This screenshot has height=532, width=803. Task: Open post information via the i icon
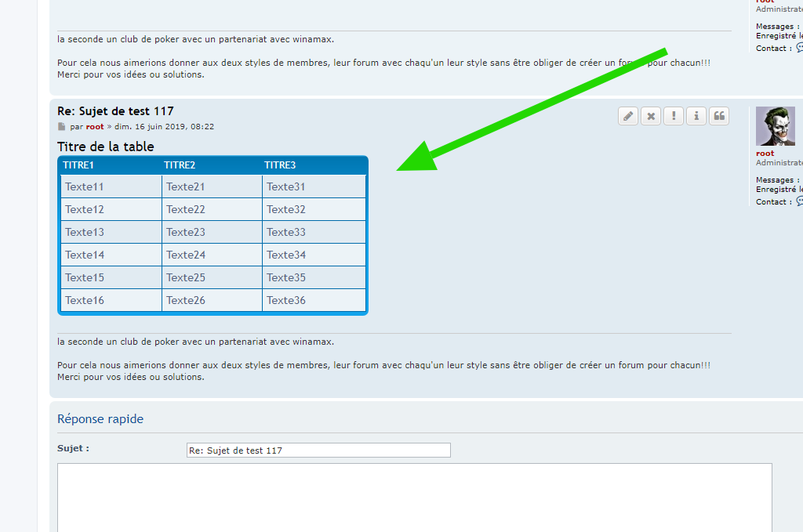point(696,117)
